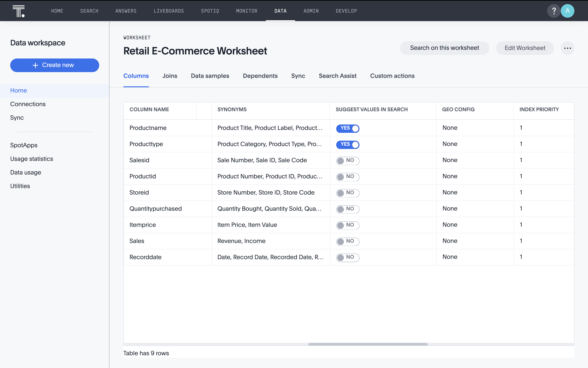Viewport: 588px width, 368px height.
Task: Switch to the Joins tab
Action: [x=170, y=76]
